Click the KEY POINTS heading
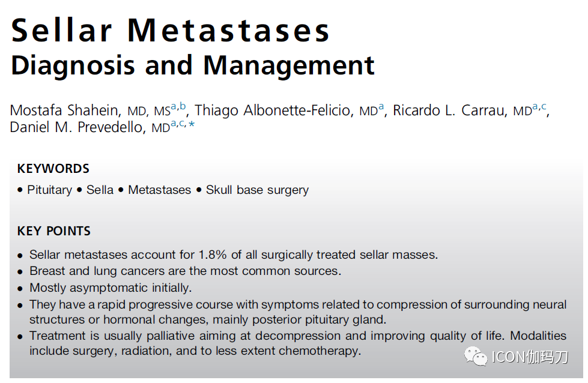 pyautogui.click(x=54, y=231)
